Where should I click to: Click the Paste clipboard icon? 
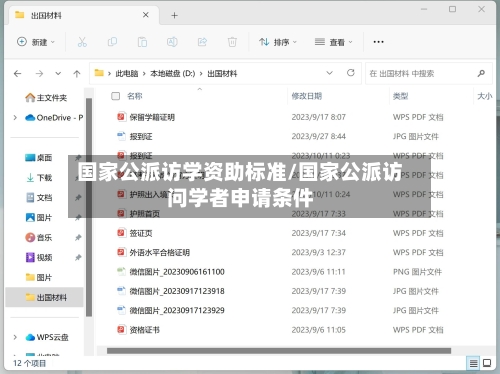tap(142, 42)
